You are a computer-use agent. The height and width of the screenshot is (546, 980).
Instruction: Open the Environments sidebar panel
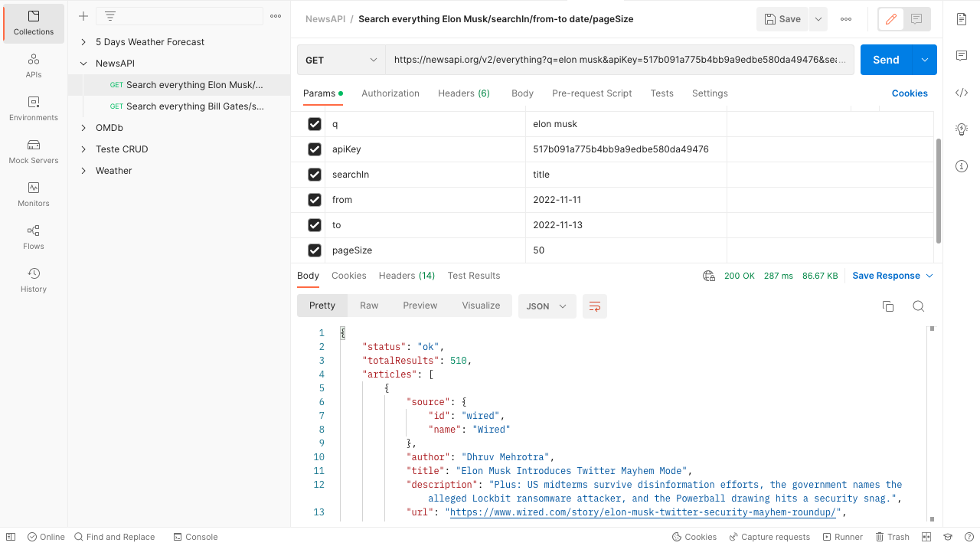[34, 109]
